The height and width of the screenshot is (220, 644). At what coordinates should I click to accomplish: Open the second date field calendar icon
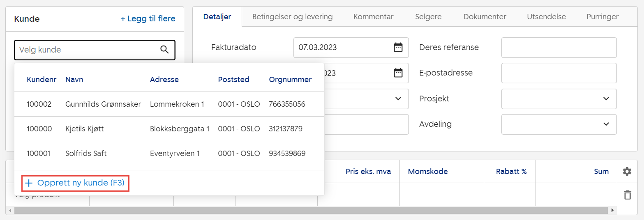[398, 73]
